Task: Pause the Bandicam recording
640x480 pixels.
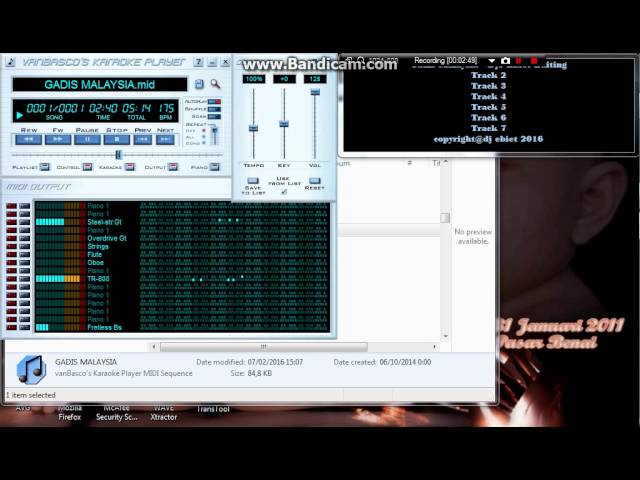Action: tap(519, 61)
